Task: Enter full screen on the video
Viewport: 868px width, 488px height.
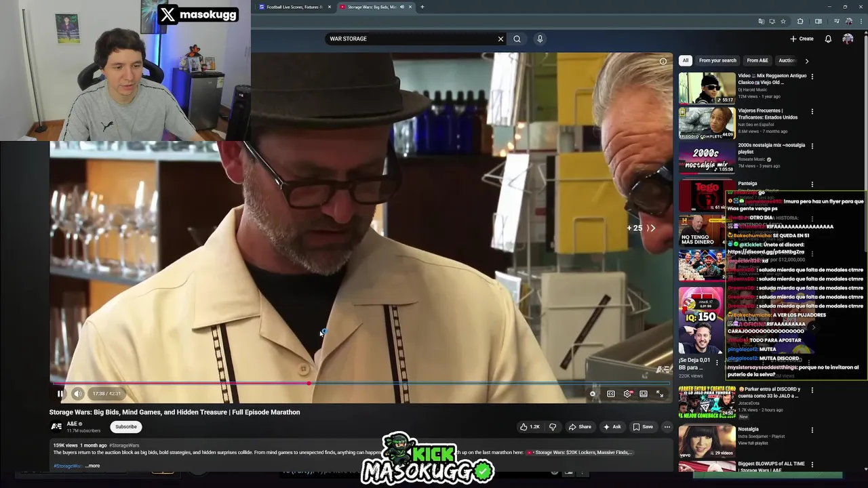Action: pyautogui.click(x=660, y=394)
